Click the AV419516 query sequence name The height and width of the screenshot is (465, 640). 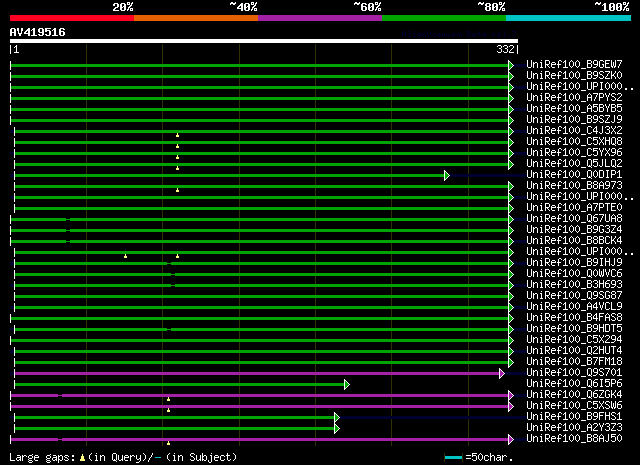(38, 32)
